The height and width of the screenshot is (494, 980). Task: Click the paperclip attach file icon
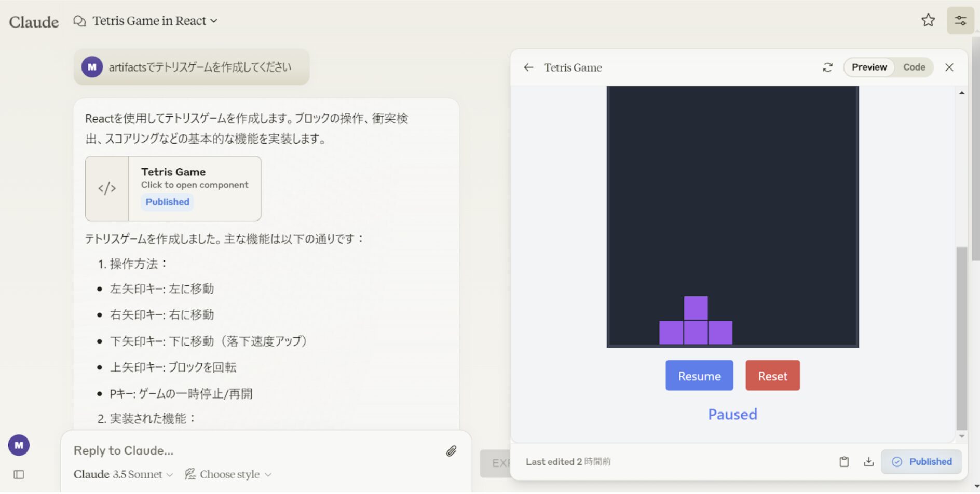point(451,451)
